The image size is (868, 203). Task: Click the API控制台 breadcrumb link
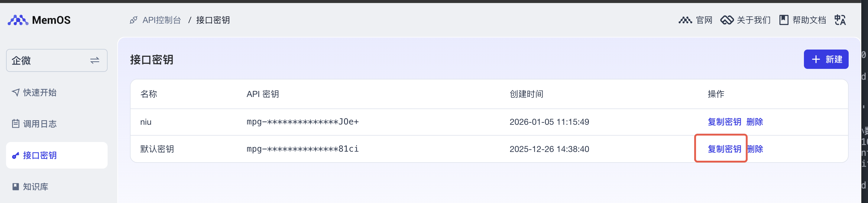click(161, 20)
